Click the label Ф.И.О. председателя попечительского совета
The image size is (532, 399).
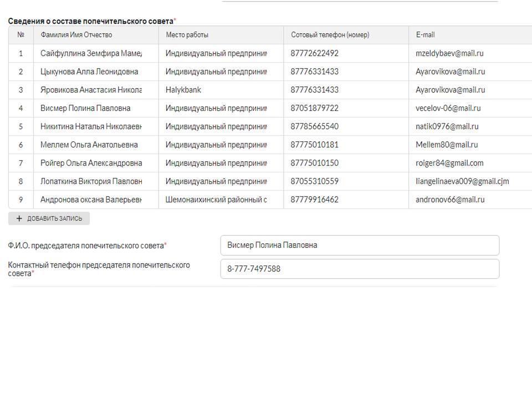point(86,245)
